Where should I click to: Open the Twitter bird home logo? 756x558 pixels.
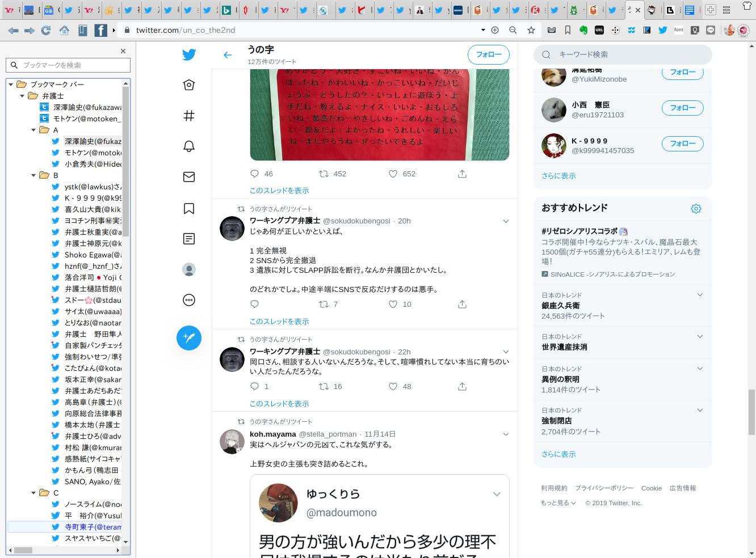pos(189,54)
